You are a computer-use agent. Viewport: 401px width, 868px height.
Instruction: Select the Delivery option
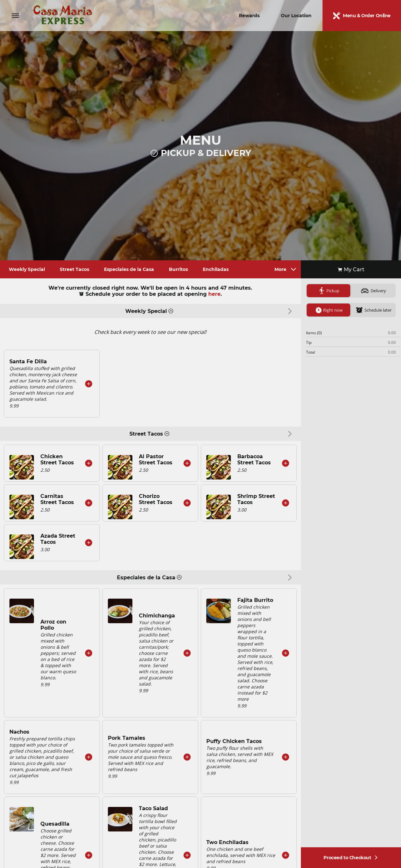pos(373,291)
